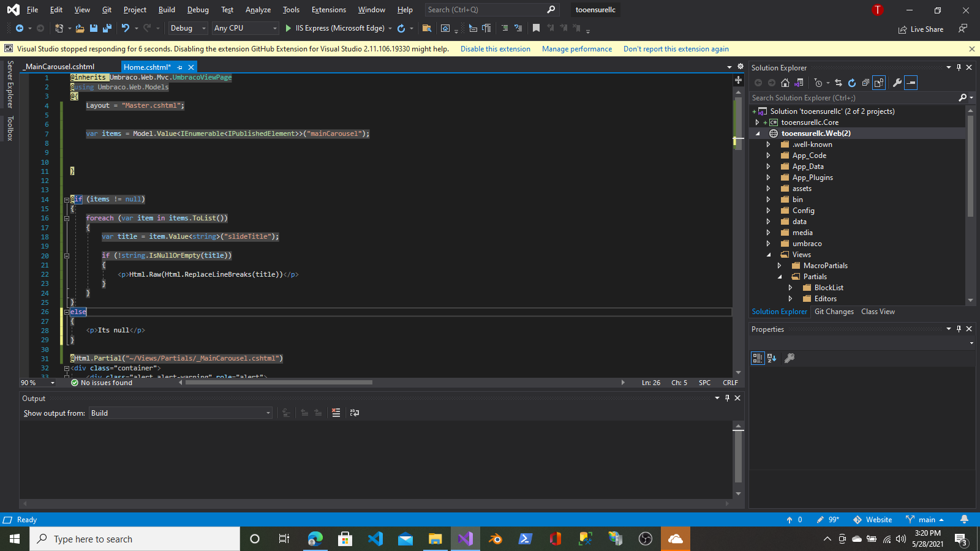Viewport: 980px width, 551px height.
Task: Open the Toolbox side tab
Action: [x=10, y=129]
